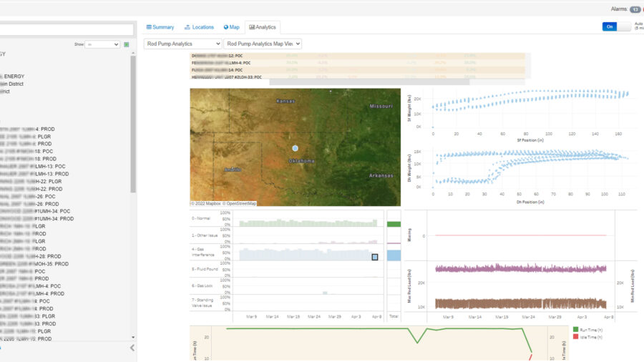Click the '#2LOH-33: POC' table row
The height and width of the screenshot is (362, 644).
357,77
